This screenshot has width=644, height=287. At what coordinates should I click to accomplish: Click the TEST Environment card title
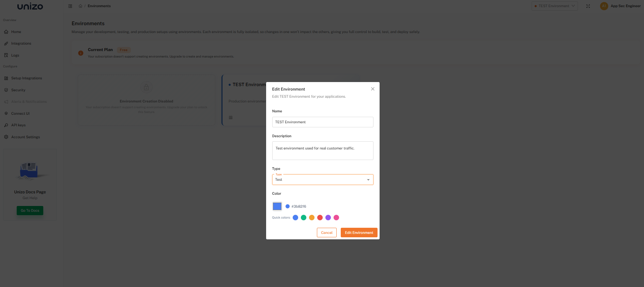(x=249, y=85)
